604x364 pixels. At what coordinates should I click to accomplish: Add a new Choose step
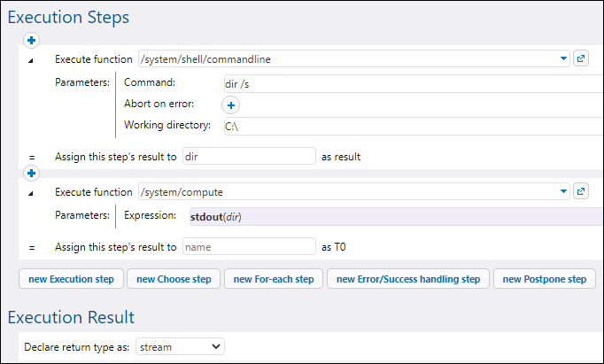coord(174,279)
